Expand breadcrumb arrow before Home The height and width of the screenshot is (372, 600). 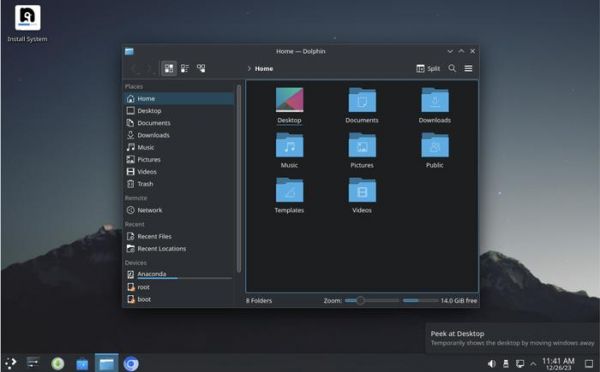coord(249,69)
